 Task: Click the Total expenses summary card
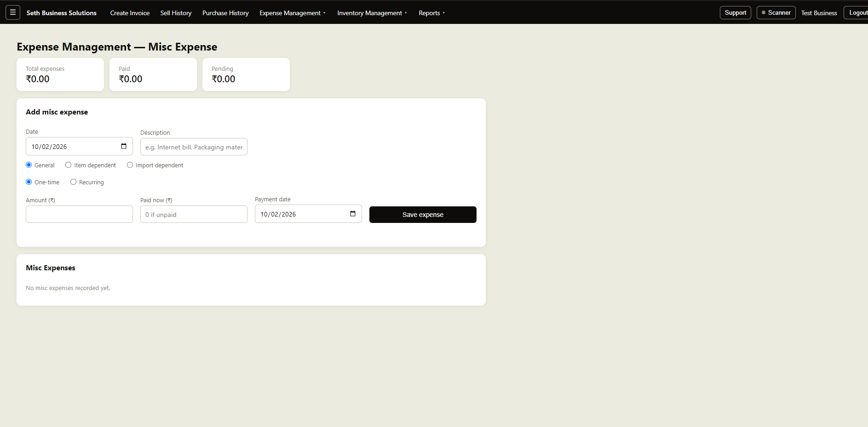click(60, 74)
